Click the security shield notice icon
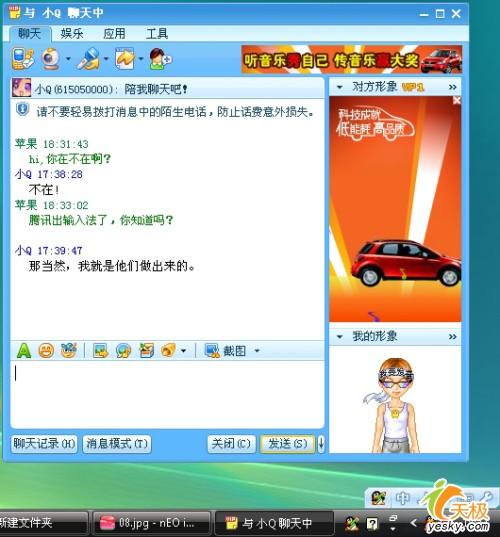Image resolution: width=500 pixels, height=537 pixels. [x=23, y=110]
